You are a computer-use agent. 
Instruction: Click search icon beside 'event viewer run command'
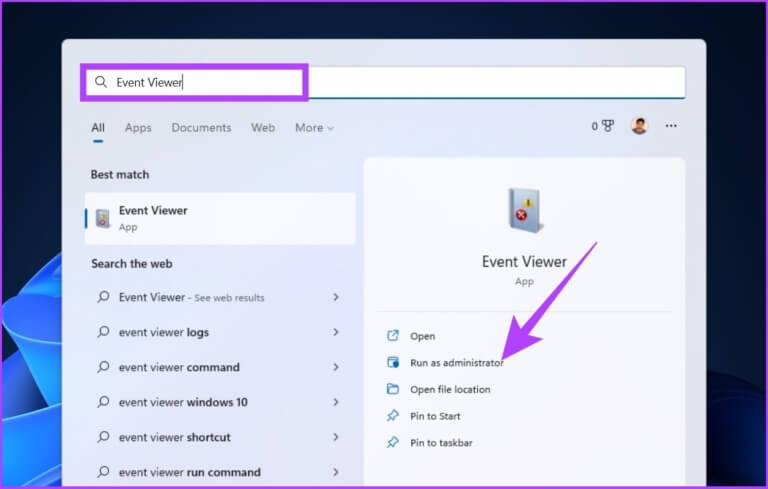103,471
